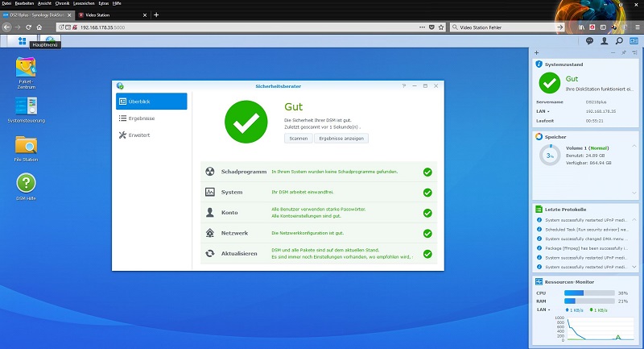Pin the widget panel with the pin icon
The width and height of the screenshot is (644, 349).
click(x=624, y=52)
